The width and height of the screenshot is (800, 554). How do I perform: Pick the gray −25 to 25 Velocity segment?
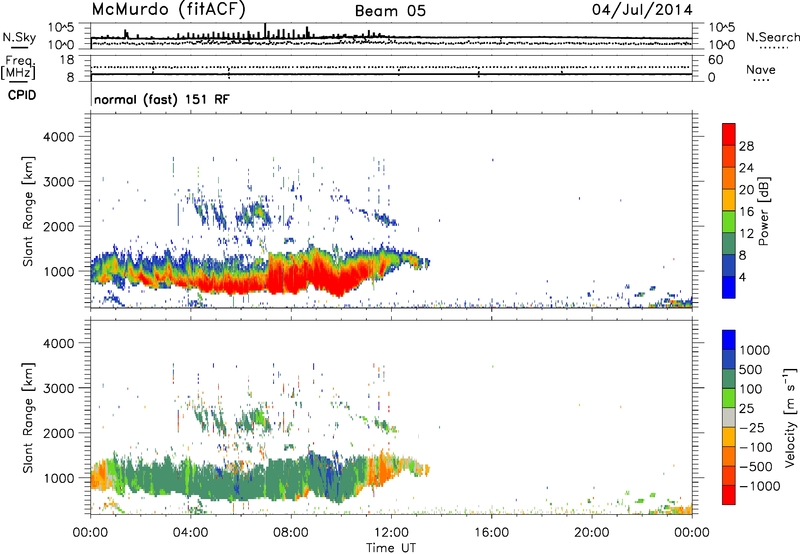(x=729, y=417)
